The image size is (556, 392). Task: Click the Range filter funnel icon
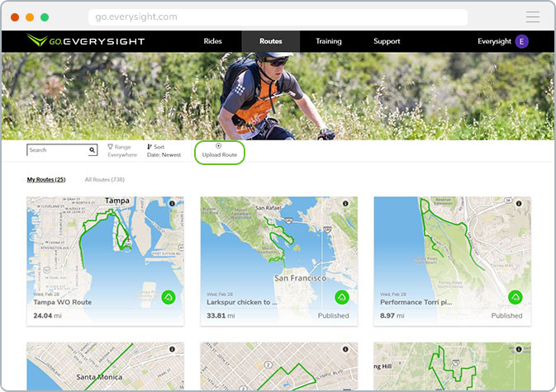coord(110,147)
